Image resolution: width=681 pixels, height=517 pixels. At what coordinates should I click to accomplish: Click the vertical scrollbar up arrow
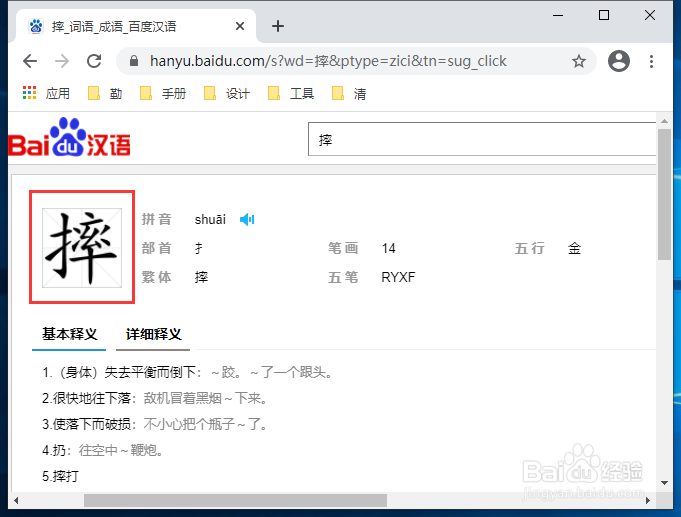pos(664,121)
